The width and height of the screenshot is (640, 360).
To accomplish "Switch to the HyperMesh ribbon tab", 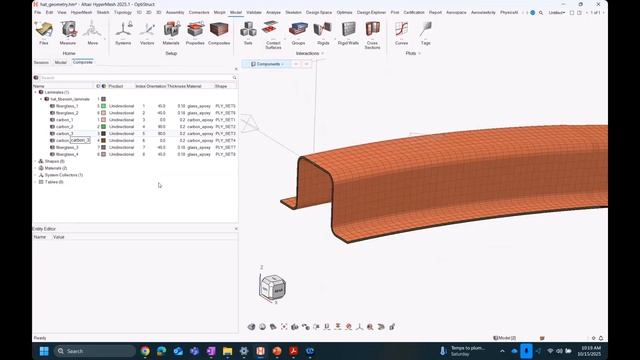I will click(x=81, y=13).
